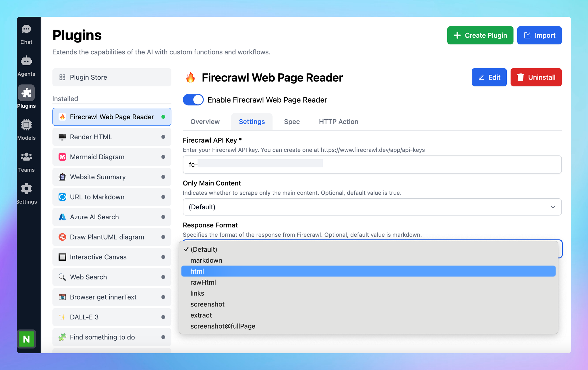The width and height of the screenshot is (588, 370).
Task: Click the Draw PlantUML diagram icon
Action: click(x=62, y=237)
